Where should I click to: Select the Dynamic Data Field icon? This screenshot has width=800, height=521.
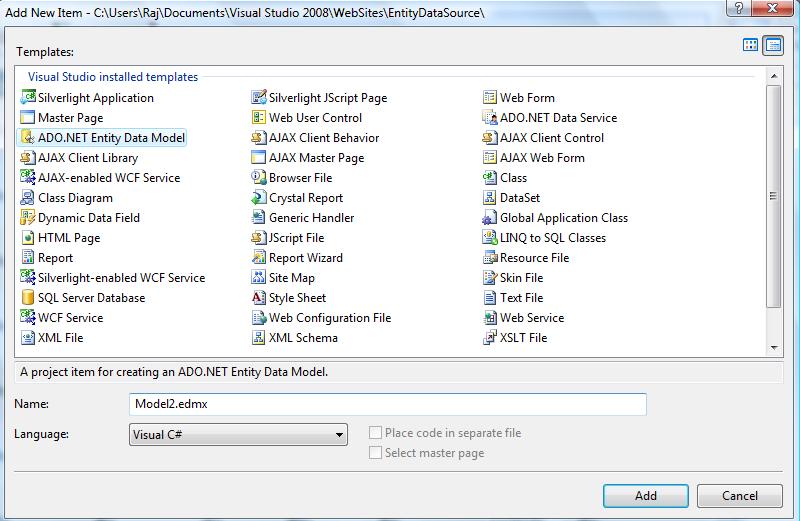point(28,217)
